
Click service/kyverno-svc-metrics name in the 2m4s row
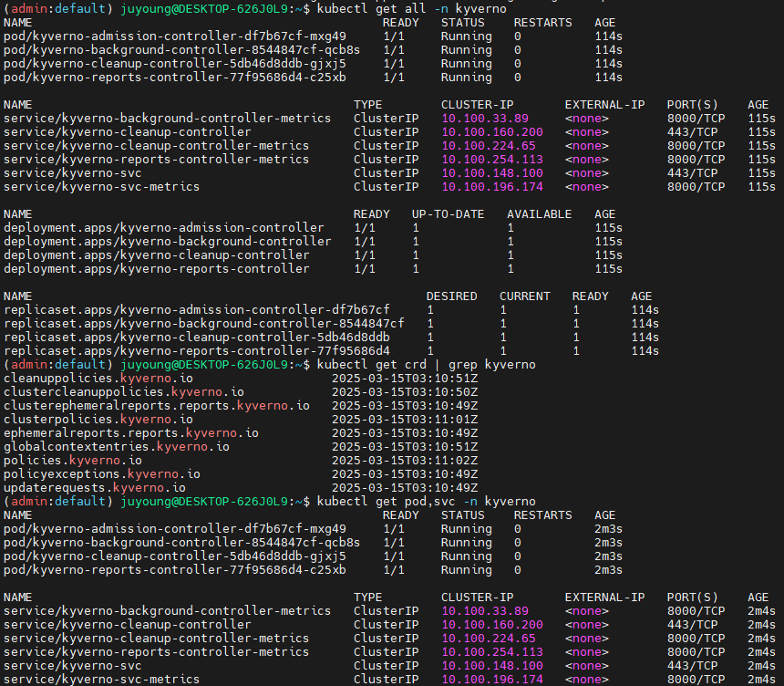tap(101, 679)
